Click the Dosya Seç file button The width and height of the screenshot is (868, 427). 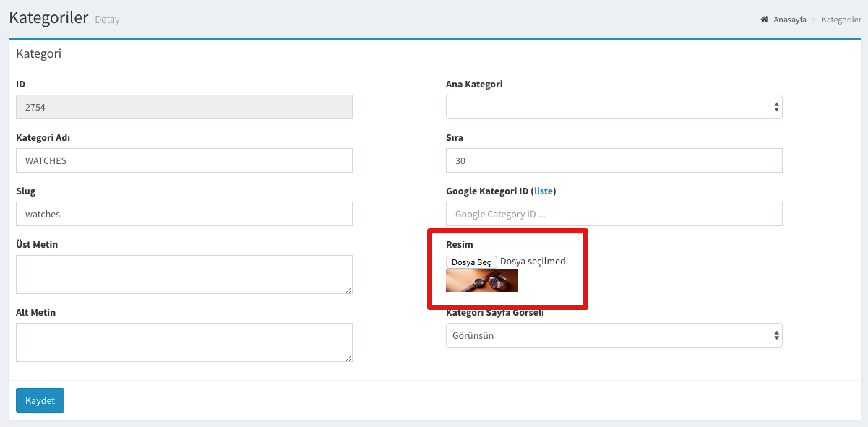point(471,262)
